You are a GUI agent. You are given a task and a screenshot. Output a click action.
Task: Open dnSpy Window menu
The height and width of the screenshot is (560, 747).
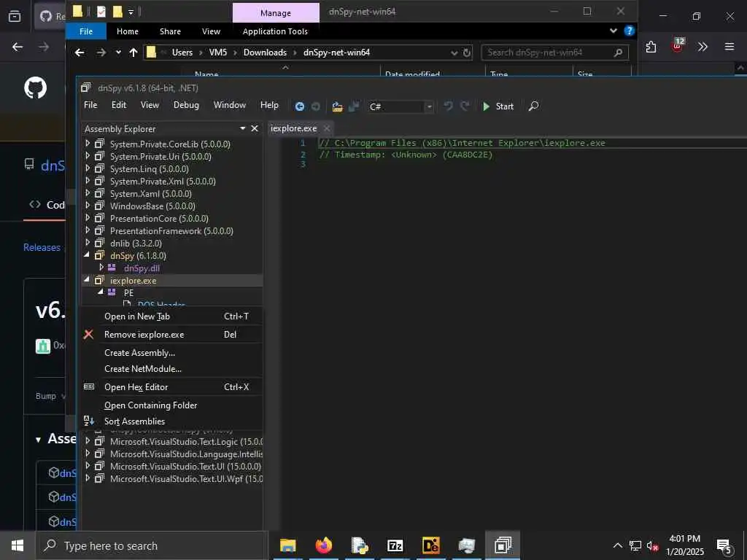click(230, 105)
